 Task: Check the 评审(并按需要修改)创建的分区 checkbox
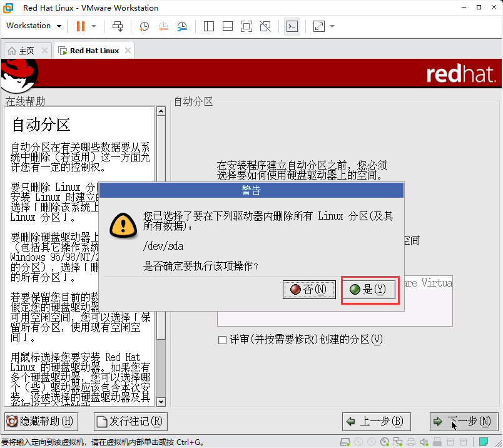(222, 340)
